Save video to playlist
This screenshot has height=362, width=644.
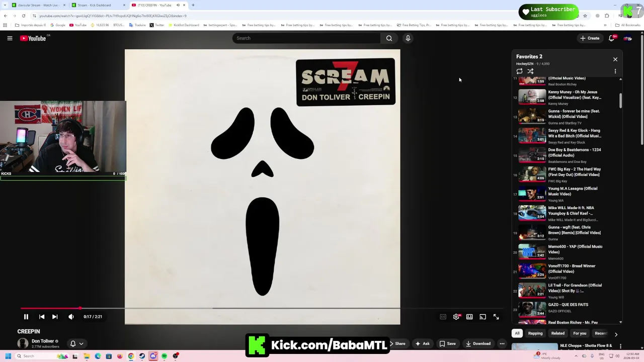pos(447,344)
